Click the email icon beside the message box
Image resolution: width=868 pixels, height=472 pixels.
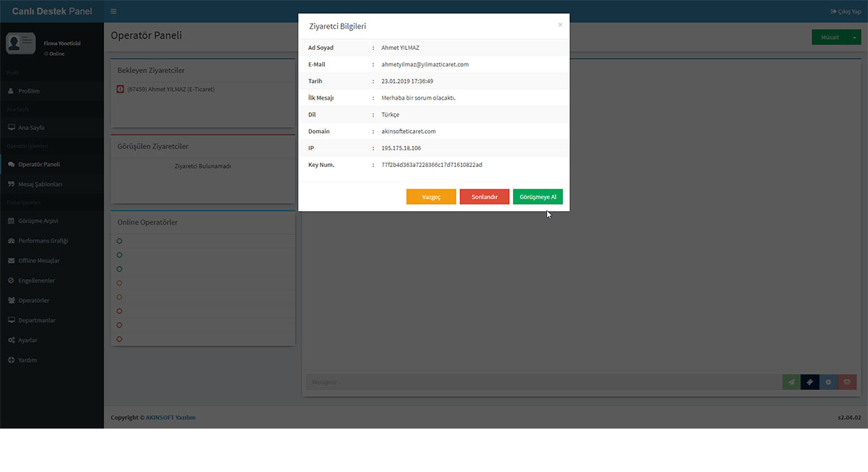coord(847,382)
